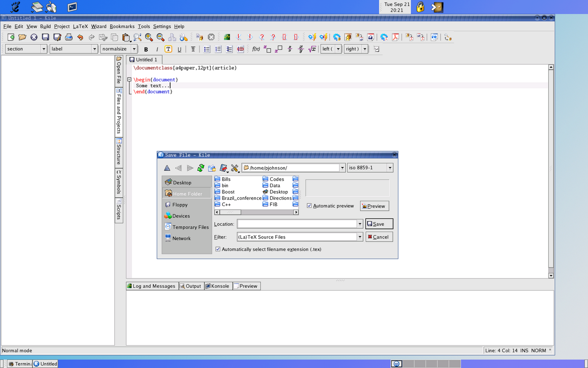Toggle bold formatting
The image size is (588, 368).
146,49
